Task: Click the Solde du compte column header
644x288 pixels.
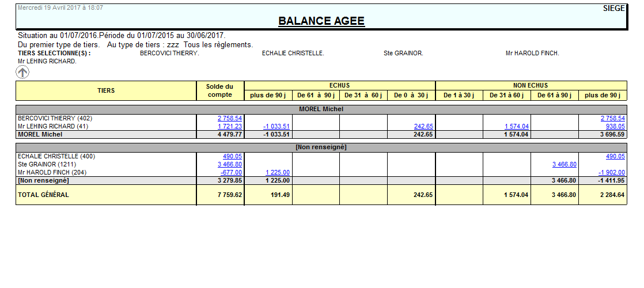Action: click(x=220, y=90)
